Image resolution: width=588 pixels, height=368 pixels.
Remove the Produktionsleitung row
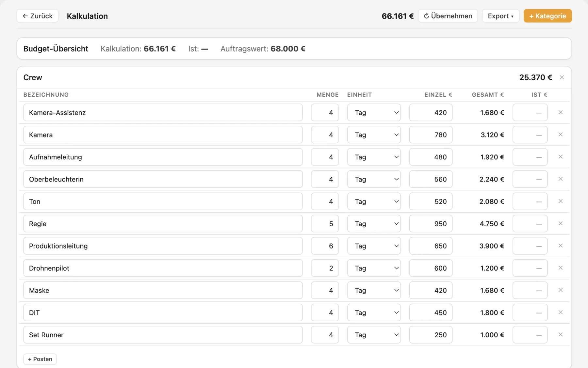[561, 246]
